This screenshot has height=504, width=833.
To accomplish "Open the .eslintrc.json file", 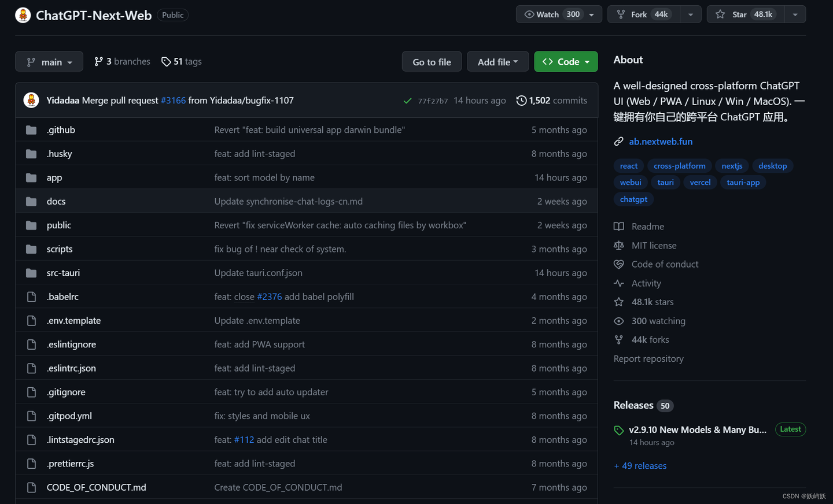I will coord(71,368).
